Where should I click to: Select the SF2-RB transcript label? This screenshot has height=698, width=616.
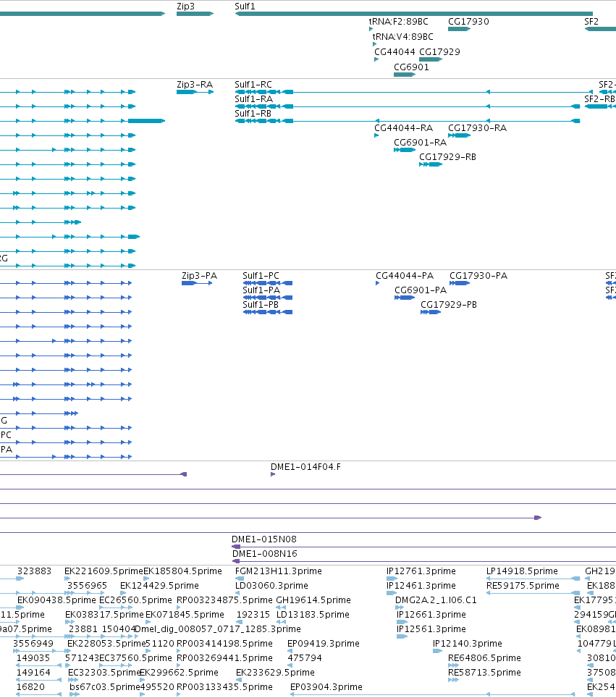pyautogui.click(x=599, y=98)
